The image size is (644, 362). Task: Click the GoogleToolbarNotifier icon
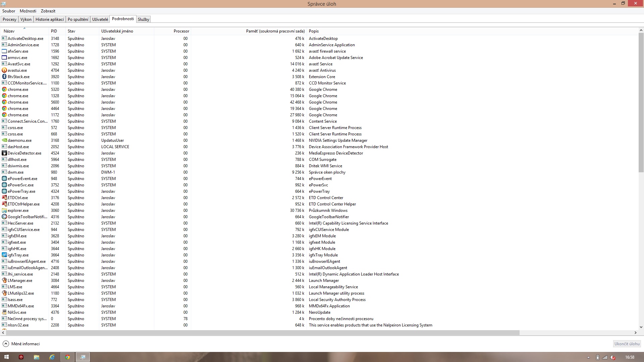[4, 217]
